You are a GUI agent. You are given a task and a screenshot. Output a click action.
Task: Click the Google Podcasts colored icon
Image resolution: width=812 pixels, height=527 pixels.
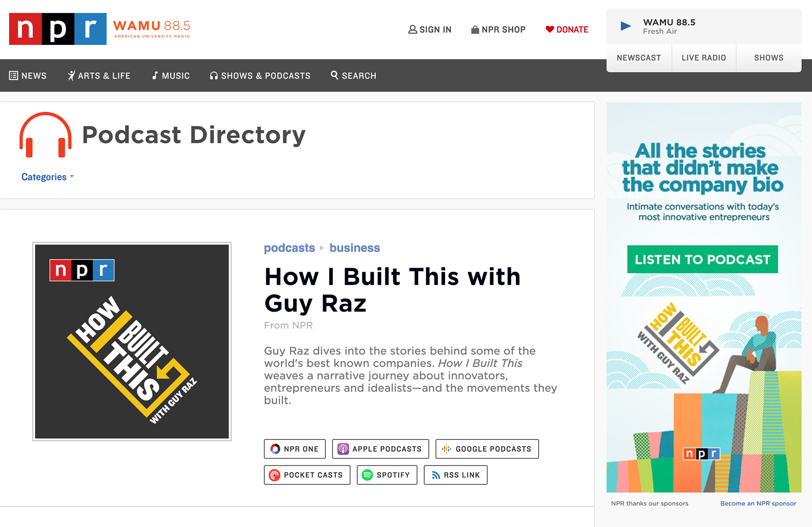pyautogui.click(x=447, y=449)
